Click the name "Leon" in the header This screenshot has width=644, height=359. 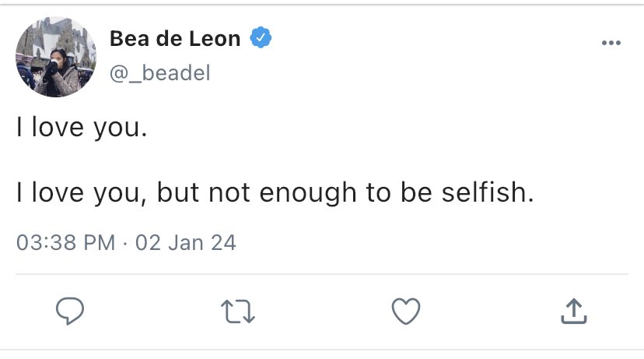point(215,39)
